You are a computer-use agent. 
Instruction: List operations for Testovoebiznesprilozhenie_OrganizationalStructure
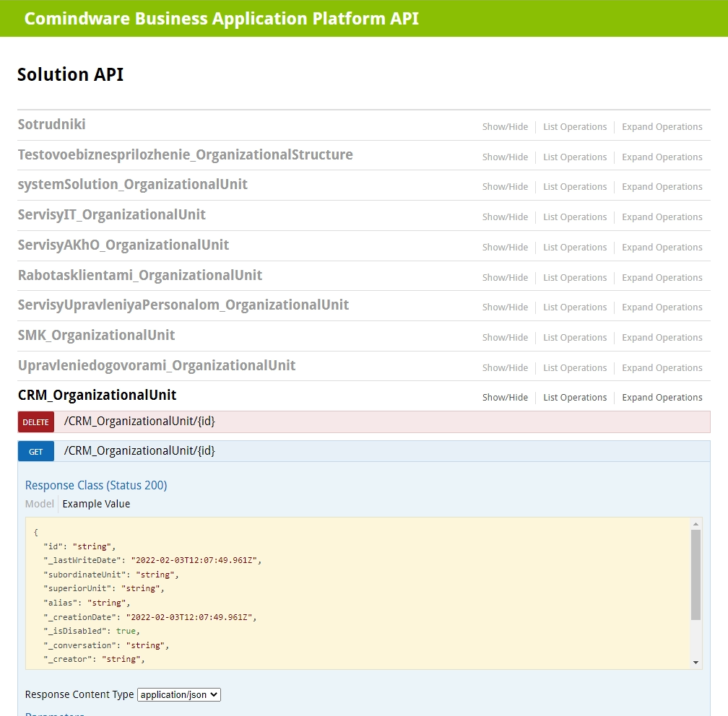pos(575,157)
